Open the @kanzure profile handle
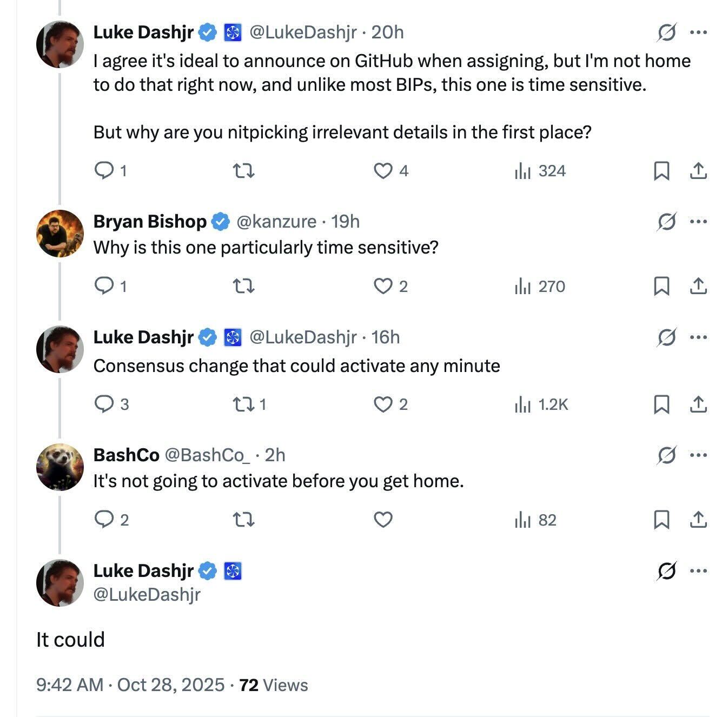This screenshot has height=717, width=728. (276, 222)
